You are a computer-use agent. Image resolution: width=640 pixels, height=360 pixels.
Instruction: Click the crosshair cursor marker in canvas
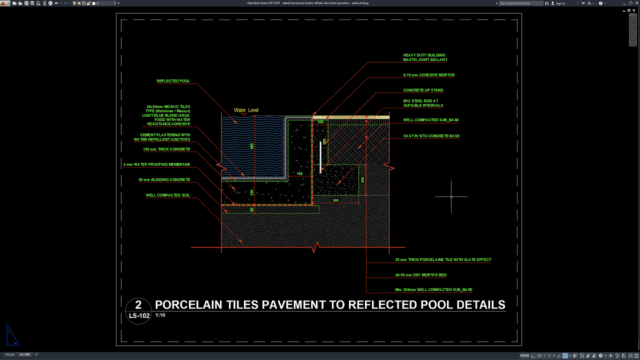click(x=451, y=197)
